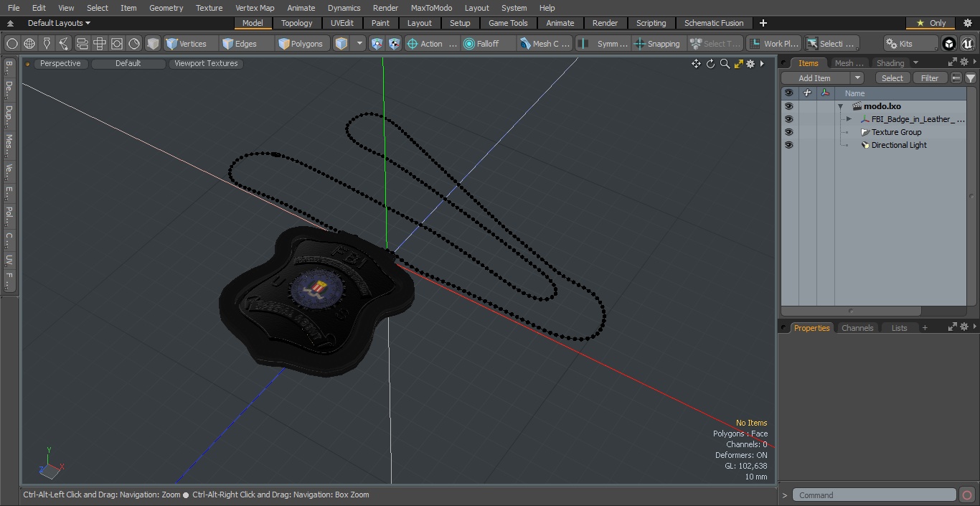
Task: Open layout settings gear at top right
Action: pos(967,23)
